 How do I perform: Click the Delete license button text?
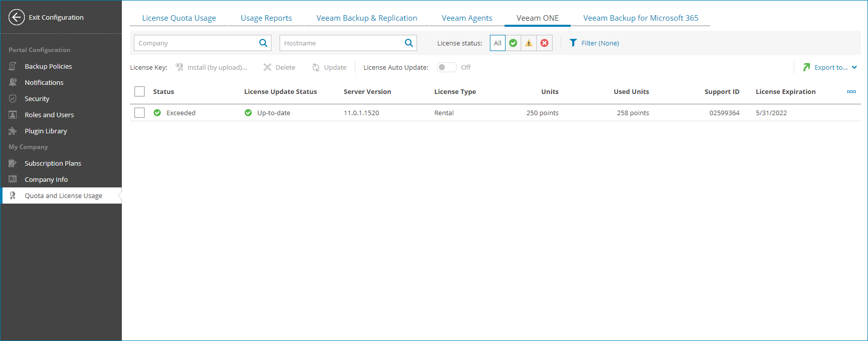286,67
